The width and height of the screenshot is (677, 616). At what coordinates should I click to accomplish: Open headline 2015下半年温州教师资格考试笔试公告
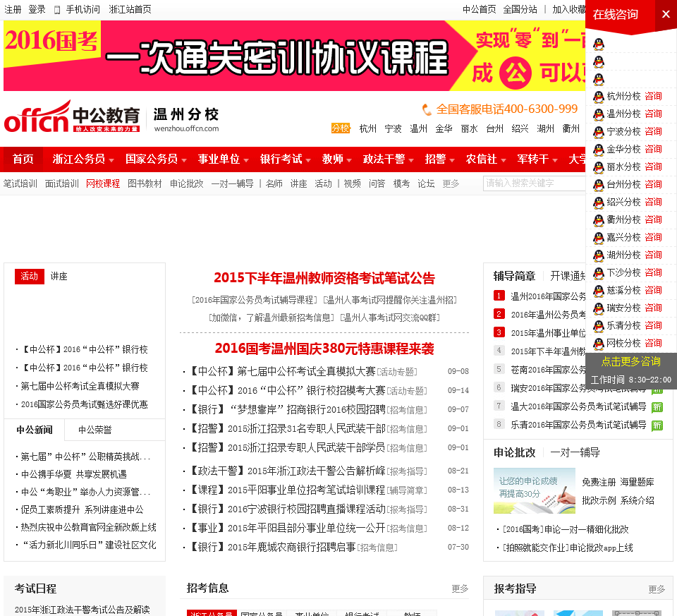click(324, 278)
